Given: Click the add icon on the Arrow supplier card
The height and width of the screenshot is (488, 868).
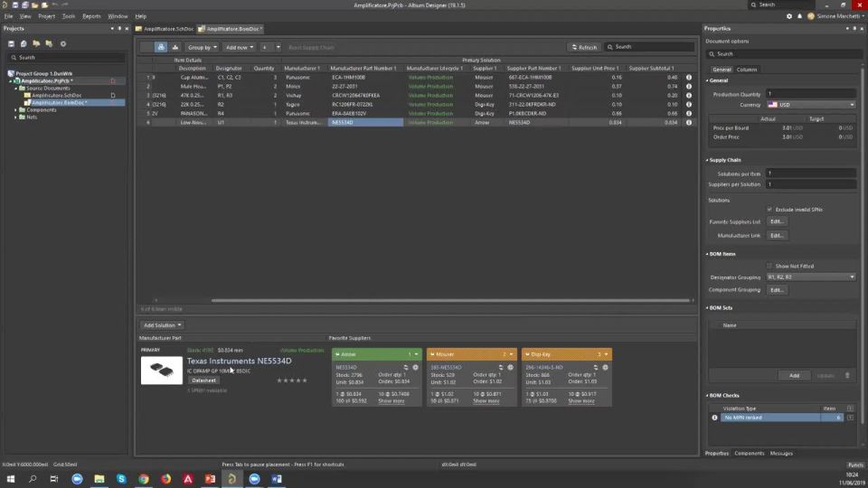Looking at the screenshot, I should pos(415,368).
